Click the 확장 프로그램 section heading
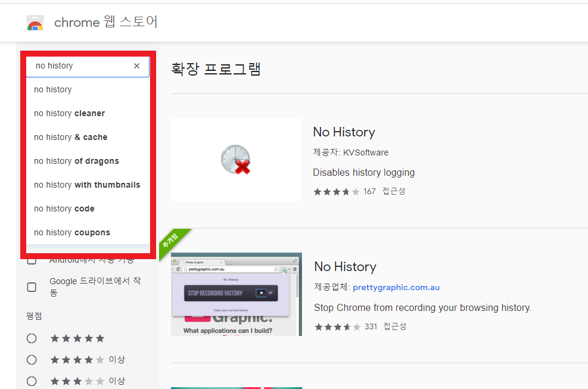588x389 pixels. [x=216, y=69]
